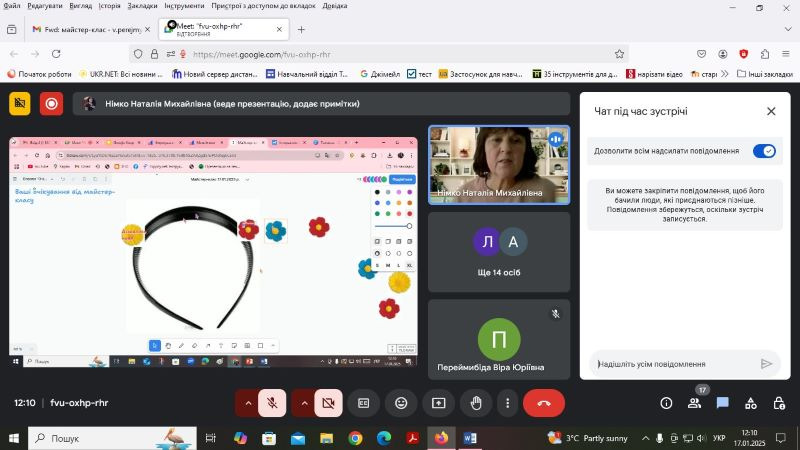Viewport: 800px width, 450px height.
Task: Leave the call with red hang-up button
Action: pos(544,403)
